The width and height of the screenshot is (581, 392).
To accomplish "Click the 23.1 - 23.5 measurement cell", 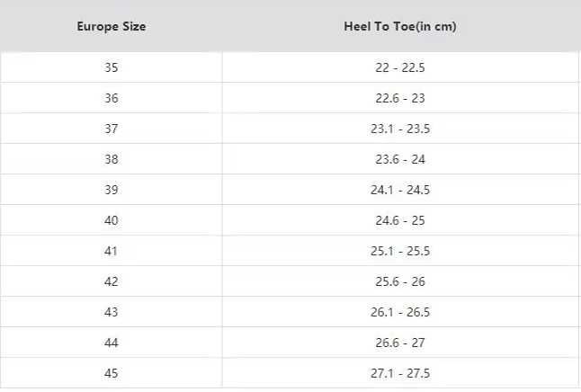I will 399,129.
